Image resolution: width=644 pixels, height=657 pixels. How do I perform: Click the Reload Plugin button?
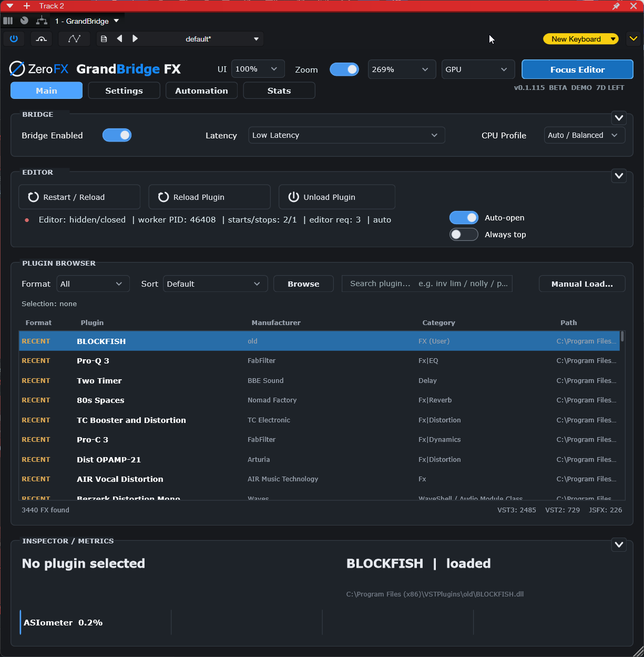(209, 197)
